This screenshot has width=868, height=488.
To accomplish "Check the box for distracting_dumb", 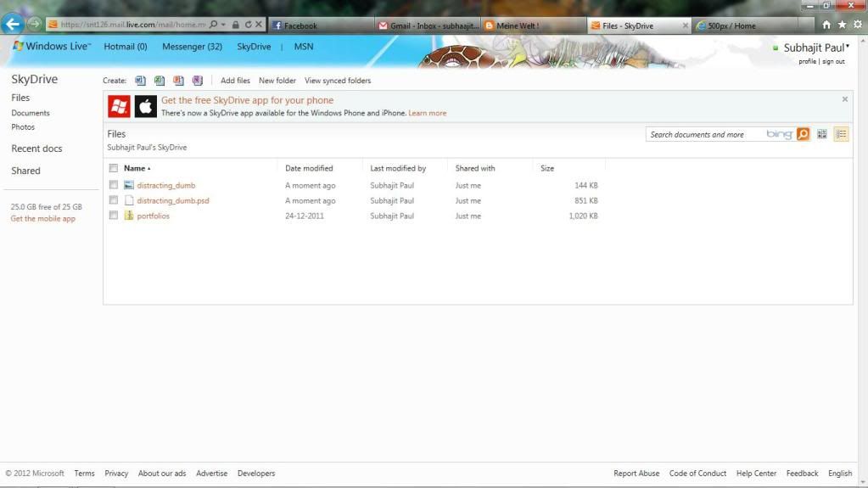I will (x=114, y=185).
